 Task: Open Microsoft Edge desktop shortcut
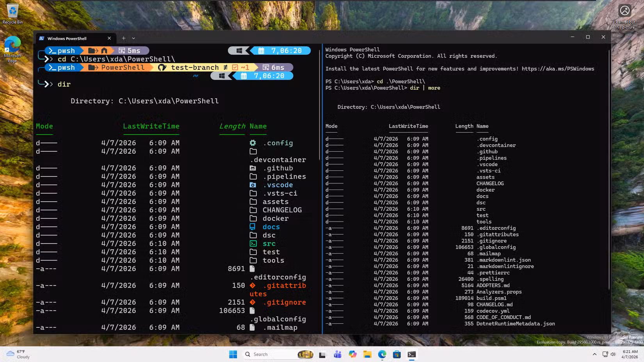click(12, 49)
